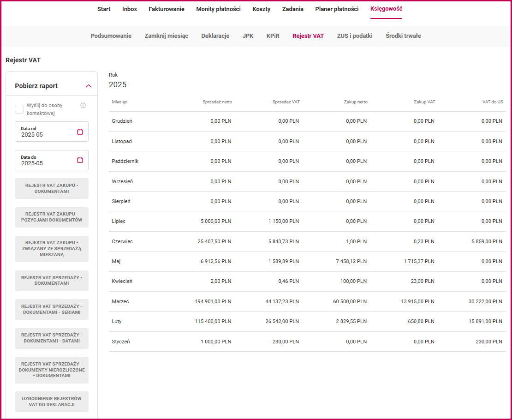Image resolution: width=512 pixels, height=420 pixels.
Task: Show info tooltip icon next to Wyślij do osoby kontaktowej
Action: pos(83,105)
